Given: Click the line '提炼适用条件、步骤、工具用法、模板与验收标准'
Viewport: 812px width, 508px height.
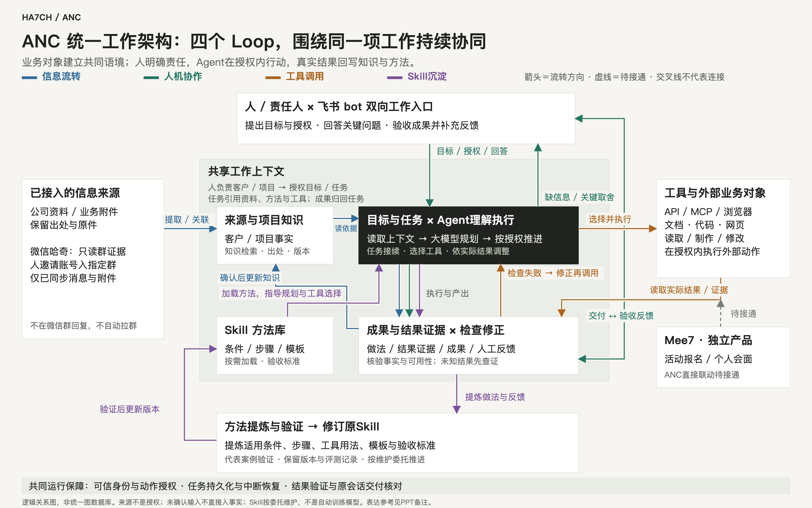Looking at the screenshot, I should coord(330,446).
